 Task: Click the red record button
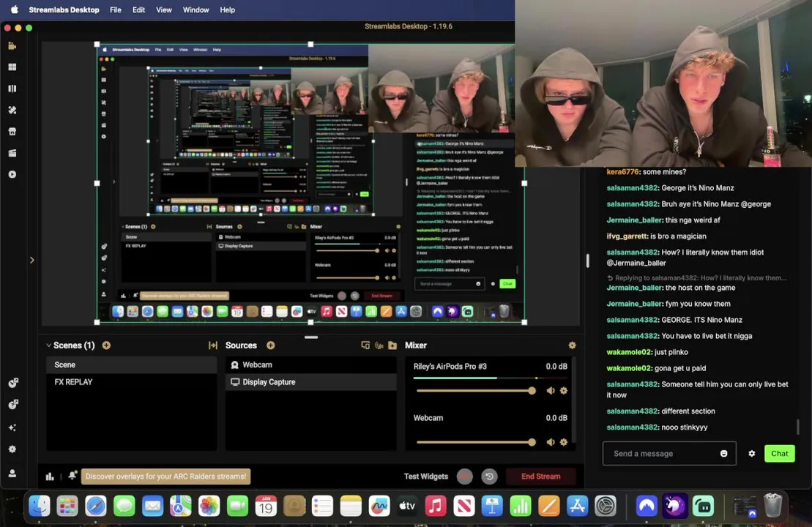[x=464, y=476]
